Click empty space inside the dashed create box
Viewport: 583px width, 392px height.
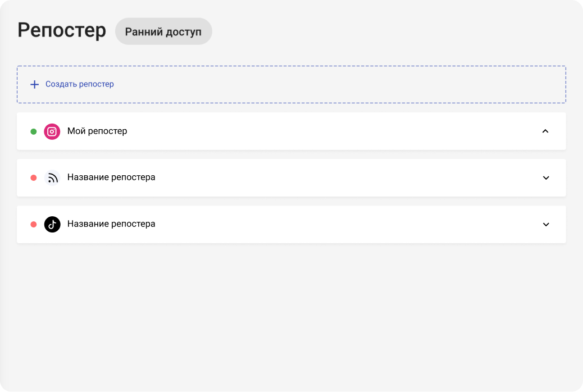coord(337,84)
